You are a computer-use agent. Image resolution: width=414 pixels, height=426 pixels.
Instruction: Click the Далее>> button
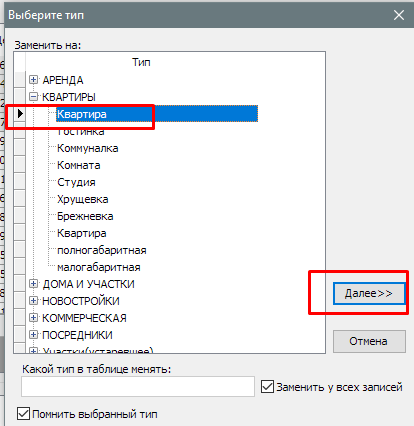tap(369, 293)
